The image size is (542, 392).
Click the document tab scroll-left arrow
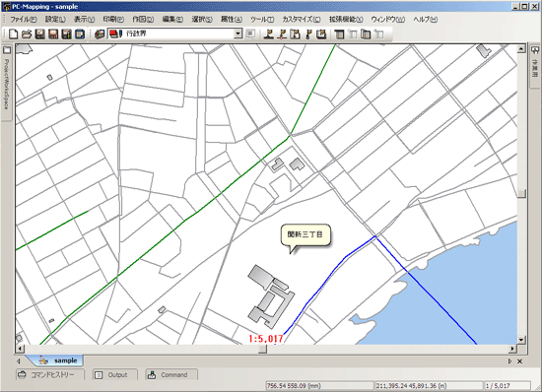pyautogui.click(x=19, y=361)
